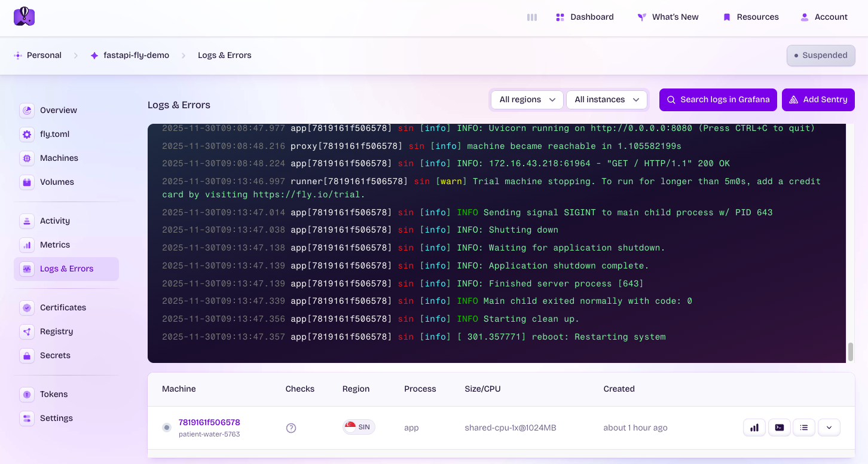Open machine logs list icon
The image size is (868, 464).
coord(804,428)
